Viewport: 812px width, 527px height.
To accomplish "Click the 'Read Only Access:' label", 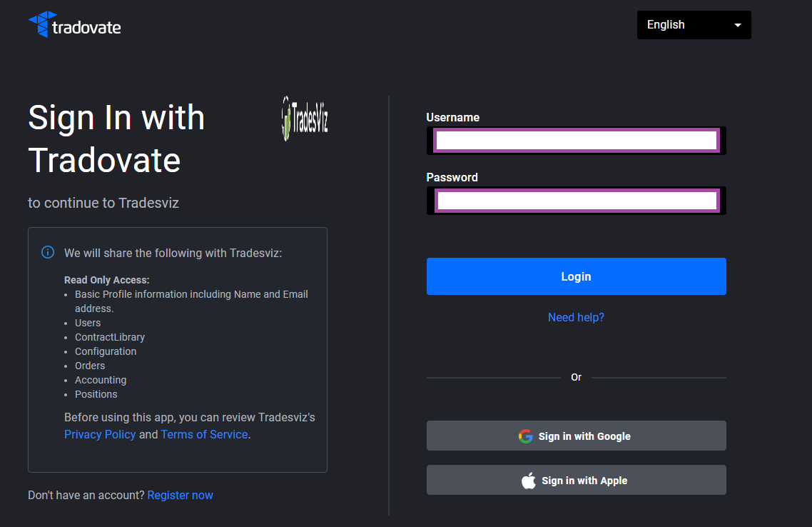I will pos(107,280).
